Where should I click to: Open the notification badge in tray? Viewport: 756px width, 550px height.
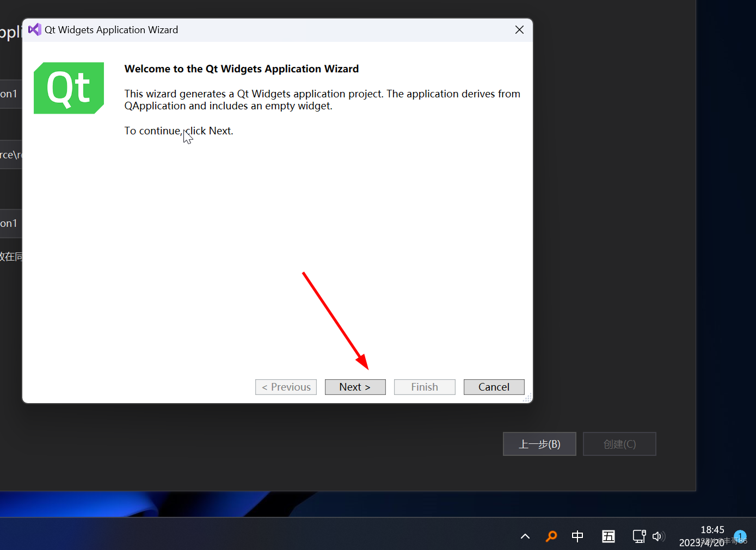coord(740,536)
